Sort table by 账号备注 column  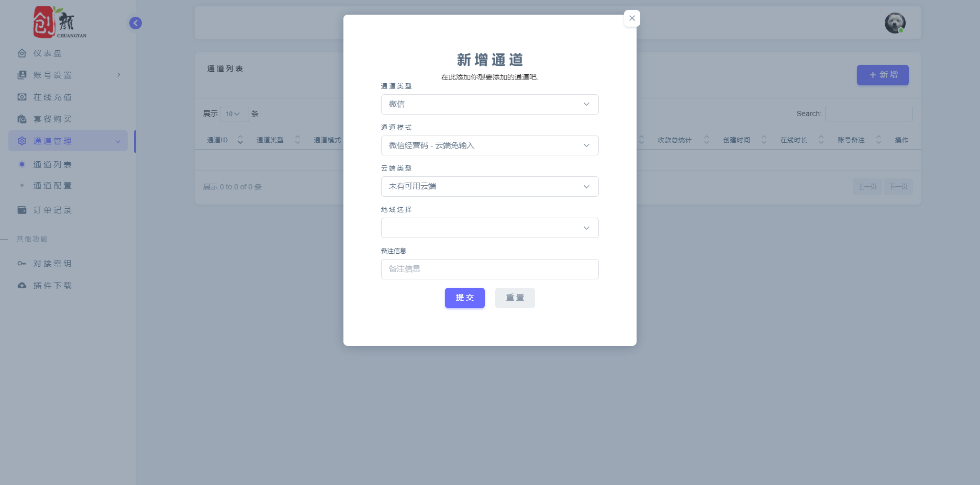(859, 140)
